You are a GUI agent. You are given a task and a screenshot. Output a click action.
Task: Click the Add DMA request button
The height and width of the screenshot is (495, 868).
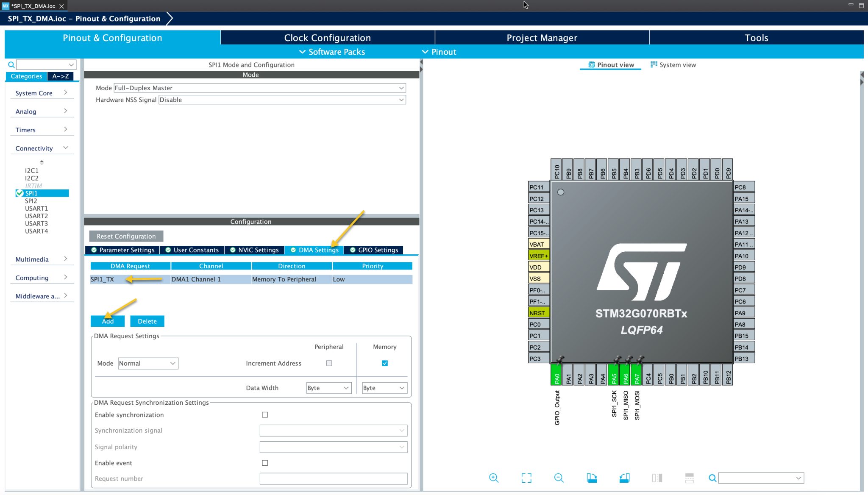point(108,321)
